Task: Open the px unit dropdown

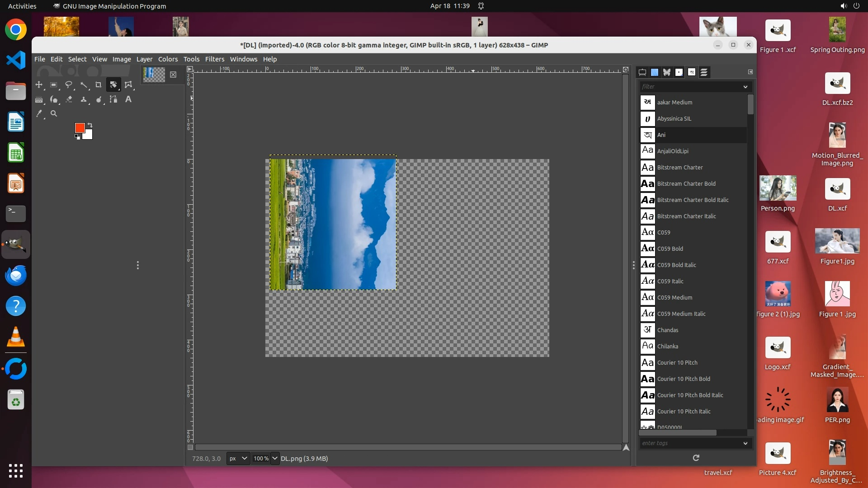Action: pos(238,458)
